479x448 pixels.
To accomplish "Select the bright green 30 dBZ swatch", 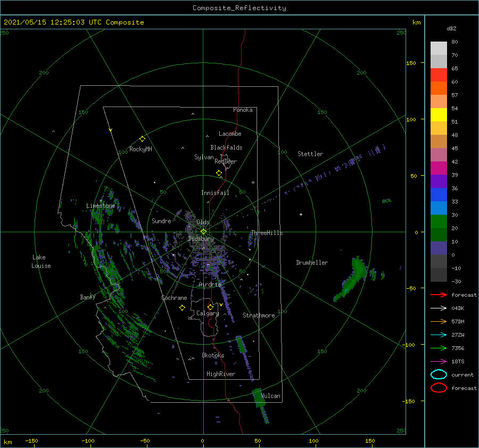I will click(x=439, y=221).
